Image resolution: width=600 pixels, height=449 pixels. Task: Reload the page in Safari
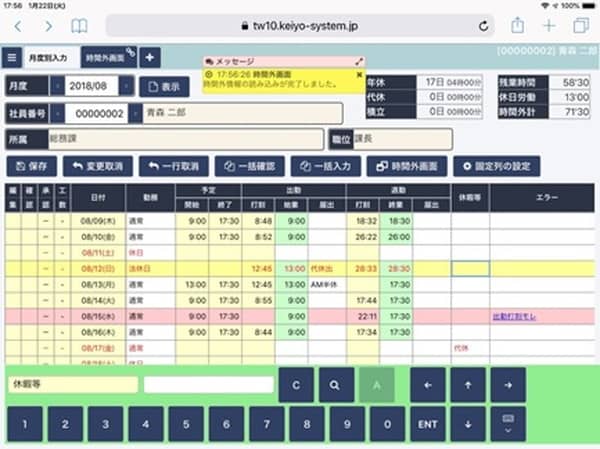484,26
